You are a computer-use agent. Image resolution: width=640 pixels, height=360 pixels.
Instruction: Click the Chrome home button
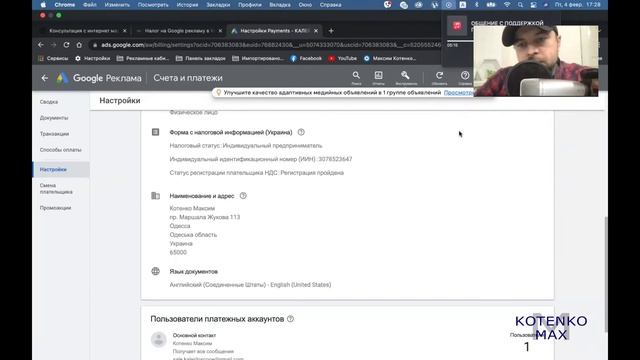[x=79, y=45]
